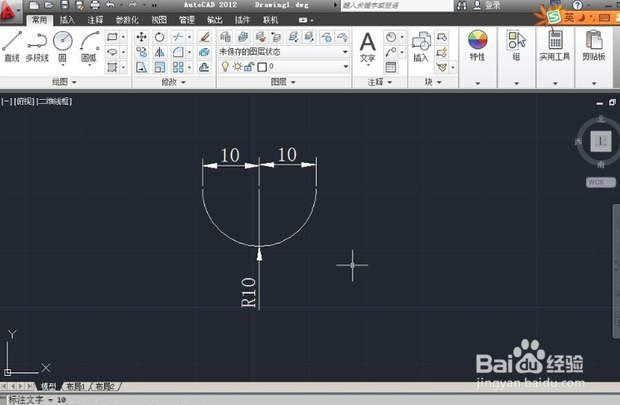Viewport: 620px width, 405px height.
Task: Click the 插入 block insert icon
Action: pyautogui.click(x=421, y=47)
